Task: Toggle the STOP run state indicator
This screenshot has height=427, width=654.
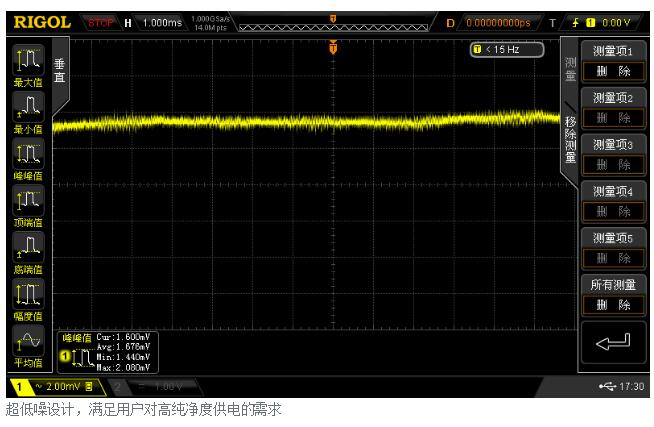Action: (101, 22)
